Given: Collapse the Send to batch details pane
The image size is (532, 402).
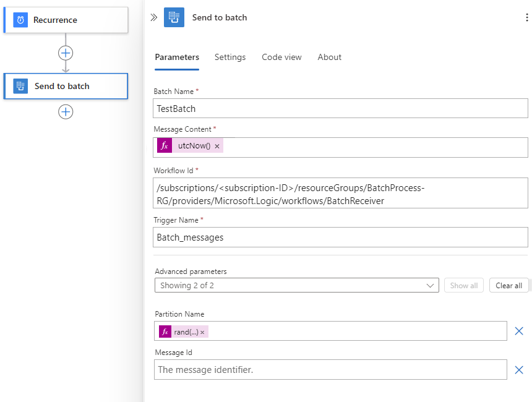Looking at the screenshot, I should pyautogui.click(x=153, y=17).
